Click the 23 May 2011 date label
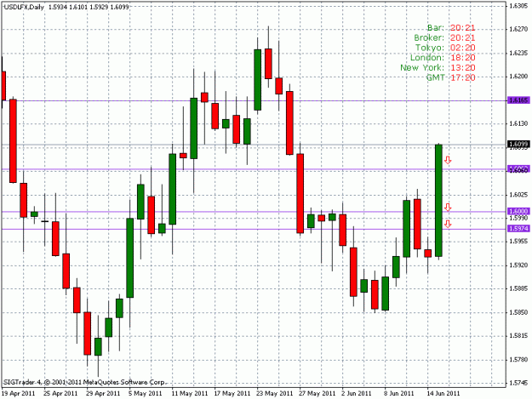 click(x=275, y=393)
